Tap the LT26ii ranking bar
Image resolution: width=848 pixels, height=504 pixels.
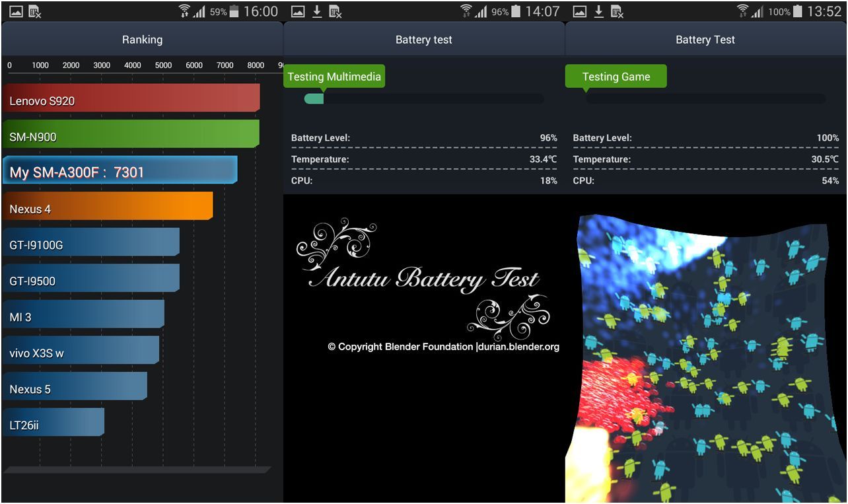click(53, 423)
